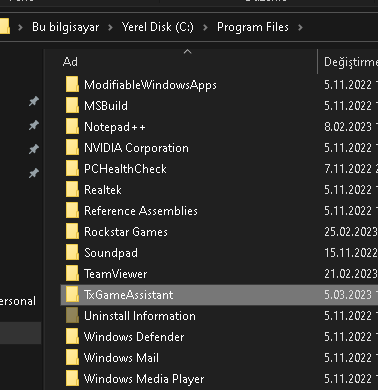Viewport: 378px width, 390px height.
Task: Click date 21.02.2023 in TeamViewer row
Action: [351, 274]
